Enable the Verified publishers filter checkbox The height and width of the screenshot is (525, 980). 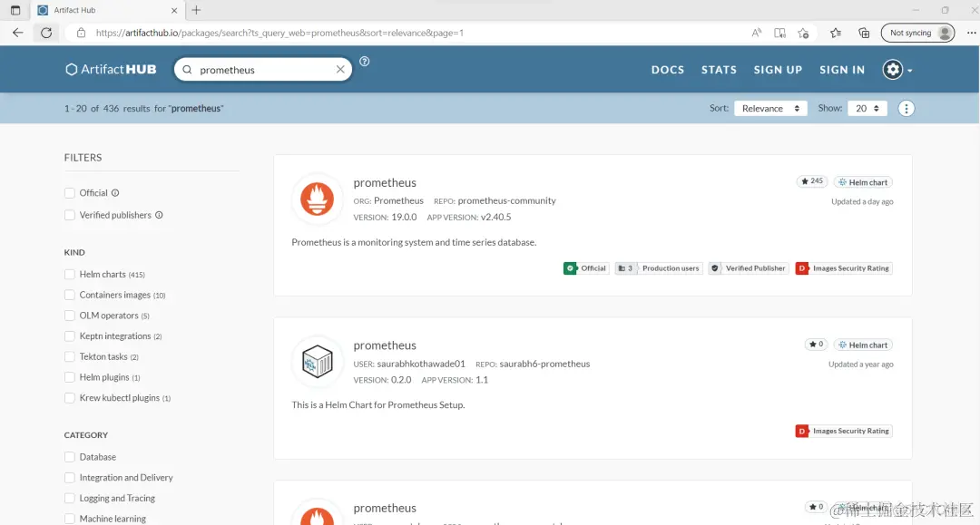click(69, 215)
